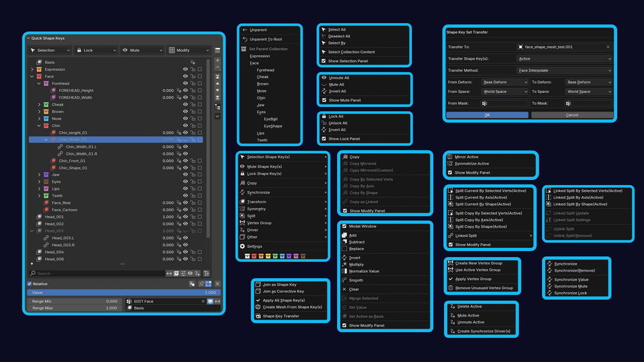Tick the select checkbox on Nose row
The image size is (644, 362).
[199, 119]
